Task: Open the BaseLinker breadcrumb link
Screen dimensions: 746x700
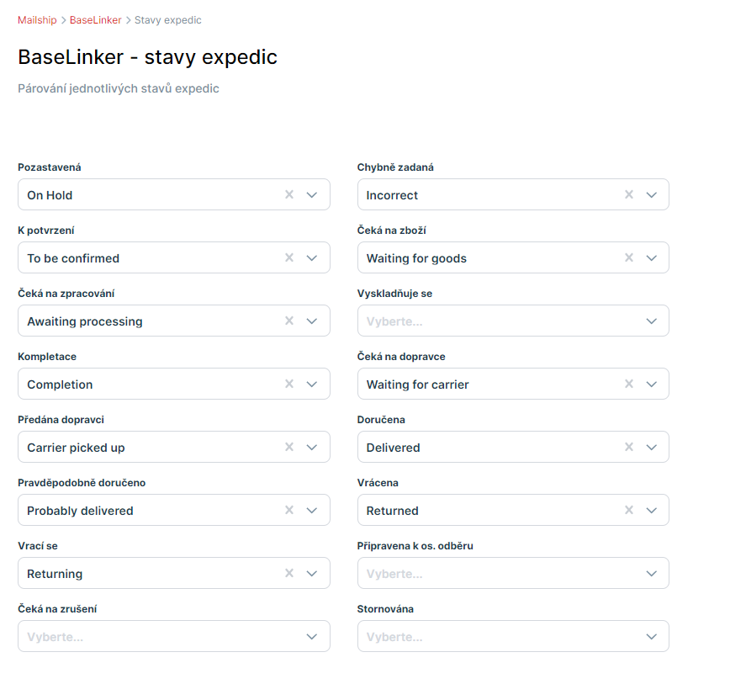Action: tap(96, 20)
